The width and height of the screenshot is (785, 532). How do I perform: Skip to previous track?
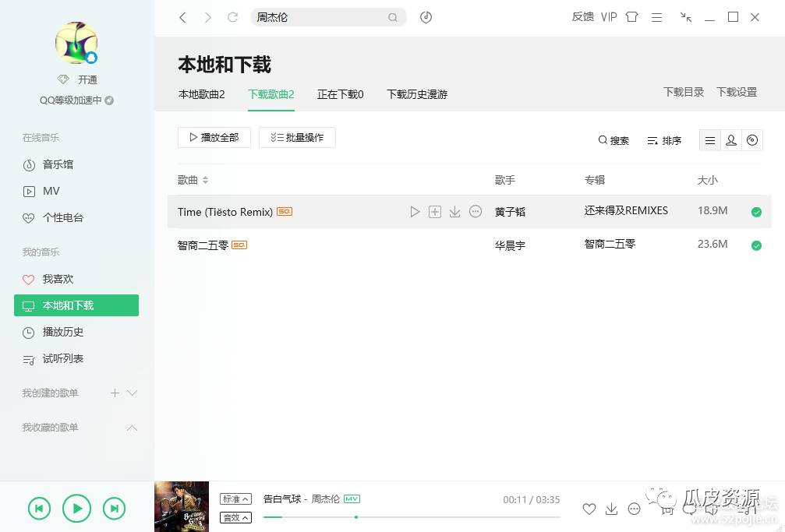pos(39,509)
